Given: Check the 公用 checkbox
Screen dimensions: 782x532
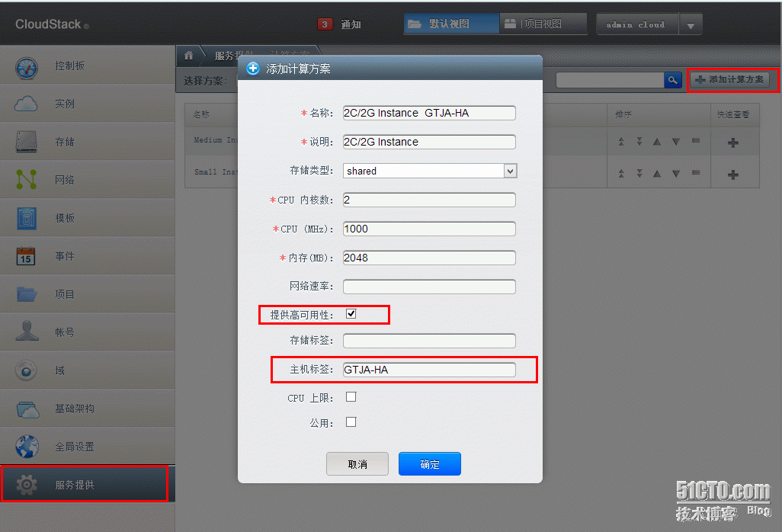Looking at the screenshot, I should click(x=351, y=421).
